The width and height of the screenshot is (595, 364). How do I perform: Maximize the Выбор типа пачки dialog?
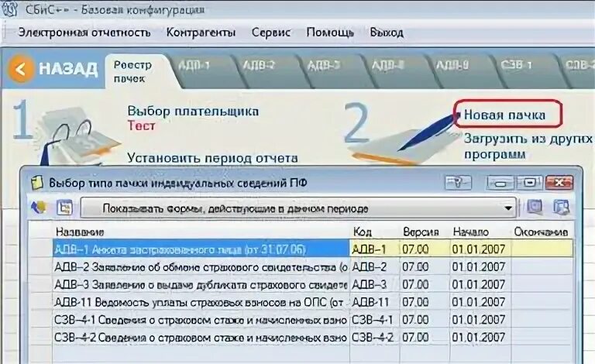coord(529,183)
